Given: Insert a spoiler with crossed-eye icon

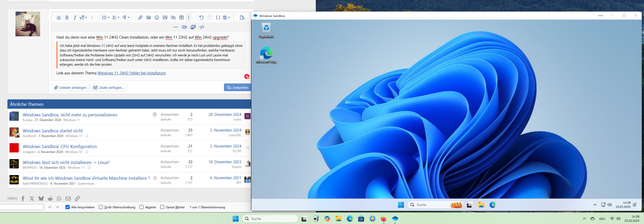Looking at the screenshot, I should (x=173, y=18).
